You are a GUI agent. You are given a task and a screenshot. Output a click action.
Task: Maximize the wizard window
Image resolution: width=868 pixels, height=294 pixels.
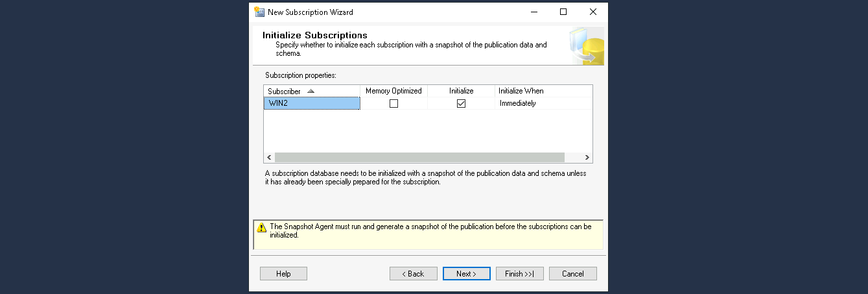coord(563,12)
